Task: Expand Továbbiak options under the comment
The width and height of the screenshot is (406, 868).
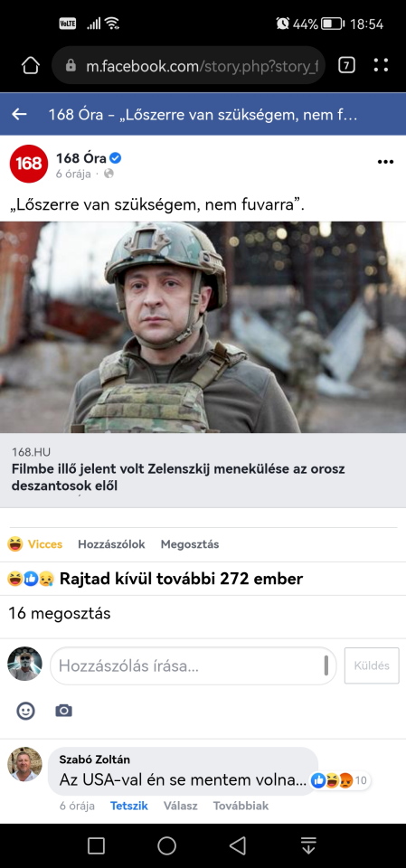Action: coord(241,806)
